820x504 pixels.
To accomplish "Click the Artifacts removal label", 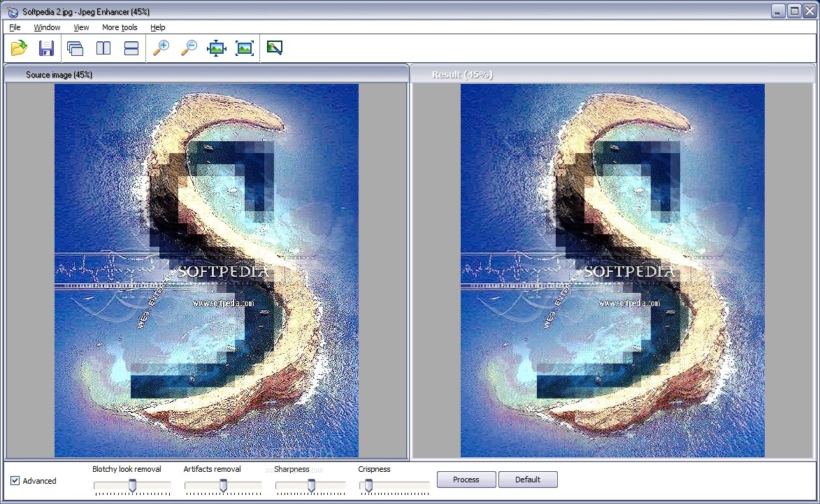I will tap(212, 469).
